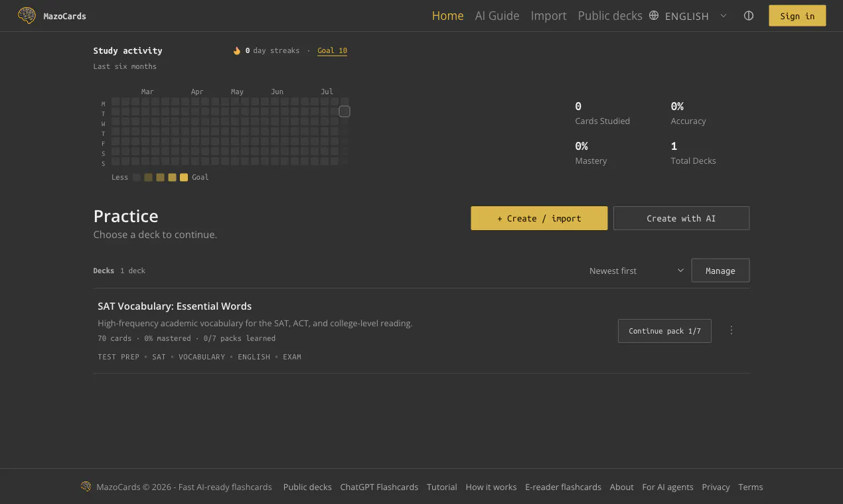Open the globe language icon
Viewport: 843px width, 504px height.
point(654,16)
